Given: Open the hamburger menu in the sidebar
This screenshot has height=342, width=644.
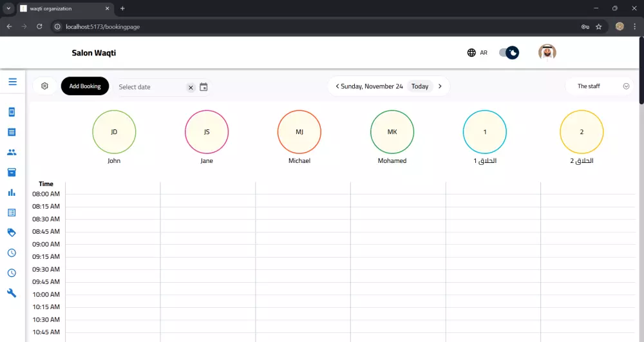Looking at the screenshot, I should [13, 82].
